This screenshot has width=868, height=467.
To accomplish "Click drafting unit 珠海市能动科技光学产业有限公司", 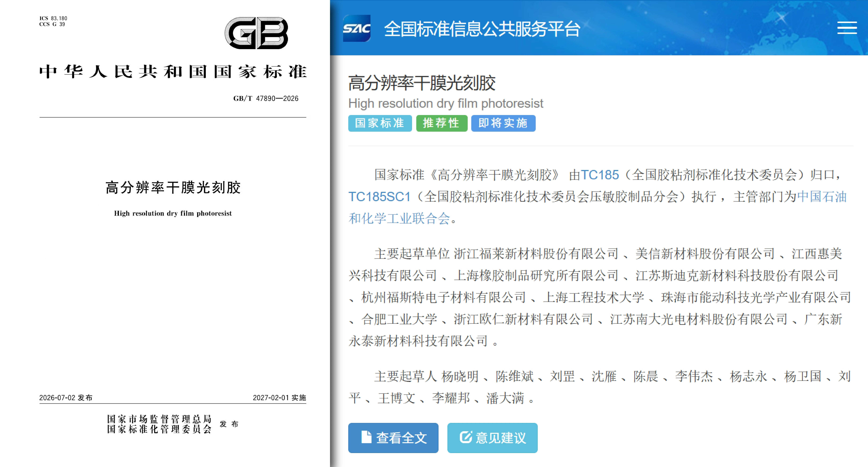I will [756, 298].
